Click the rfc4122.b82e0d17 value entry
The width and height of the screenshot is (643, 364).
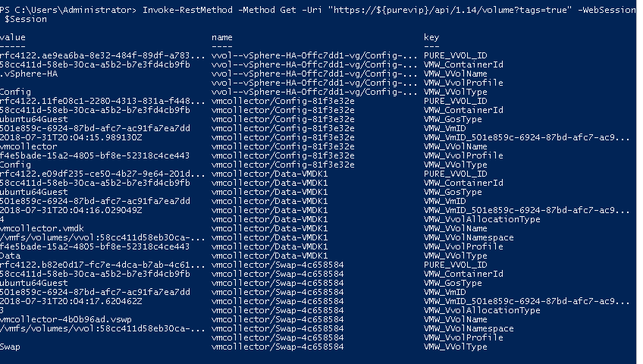click(102, 265)
